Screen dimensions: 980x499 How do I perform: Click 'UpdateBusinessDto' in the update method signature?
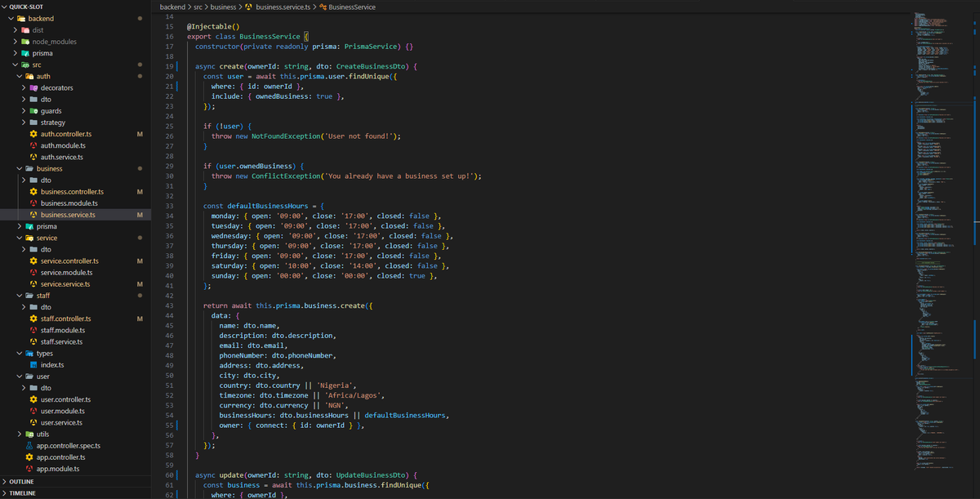370,474
